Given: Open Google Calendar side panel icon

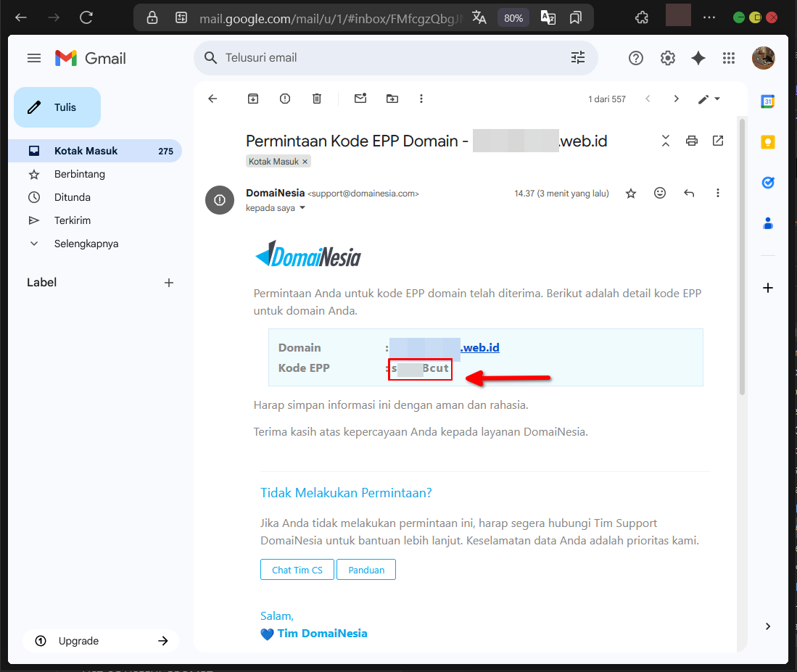Looking at the screenshot, I should click(767, 101).
